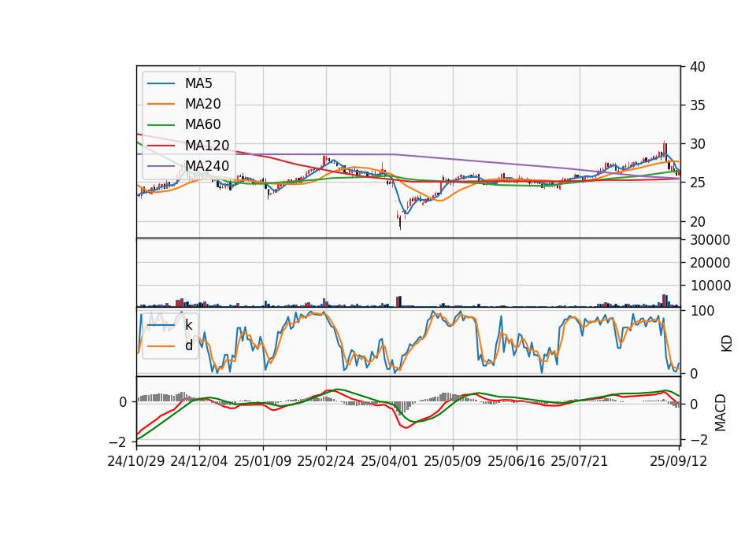This screenshot has height=543, width=756.
Task: Click the MACD red line trough in April
Action: tap(406, 428)
